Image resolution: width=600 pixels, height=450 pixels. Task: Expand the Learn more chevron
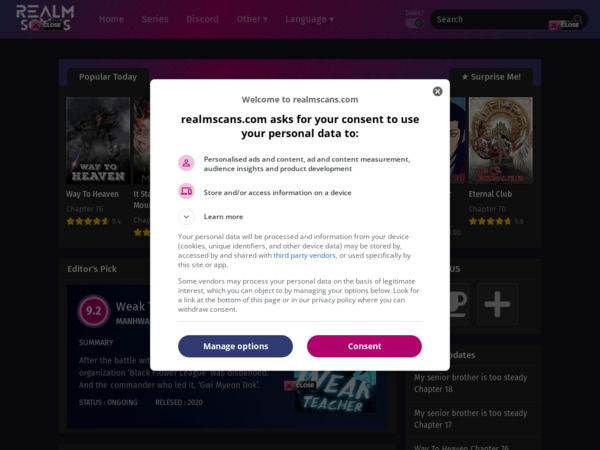[186, 216]
